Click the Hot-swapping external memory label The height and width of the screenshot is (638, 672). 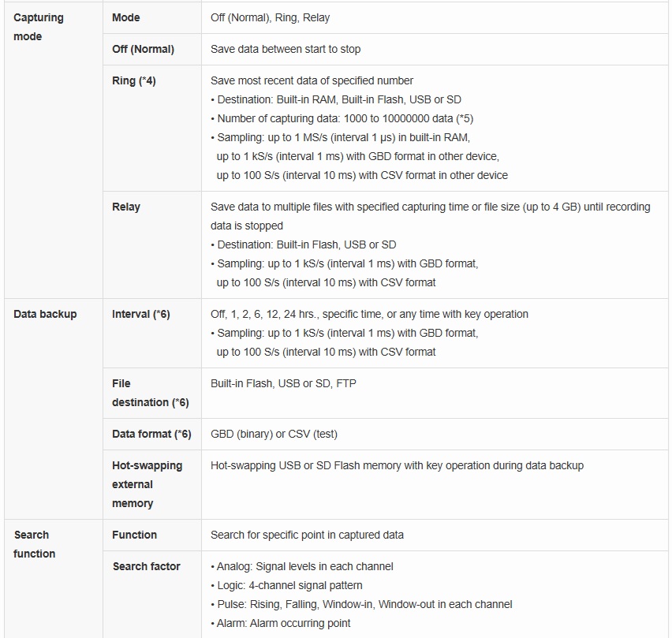click(147, 484)
